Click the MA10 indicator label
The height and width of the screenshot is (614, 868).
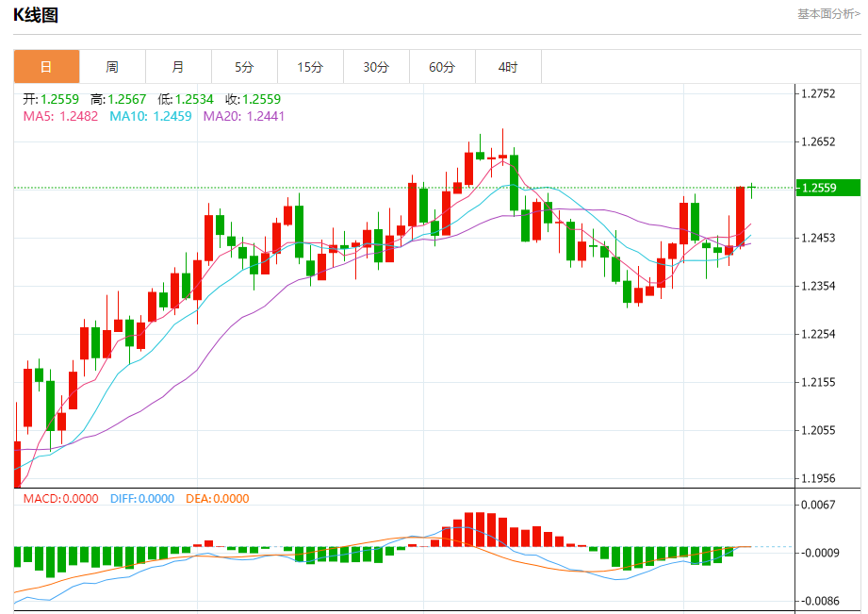click(x=151, y=116)
